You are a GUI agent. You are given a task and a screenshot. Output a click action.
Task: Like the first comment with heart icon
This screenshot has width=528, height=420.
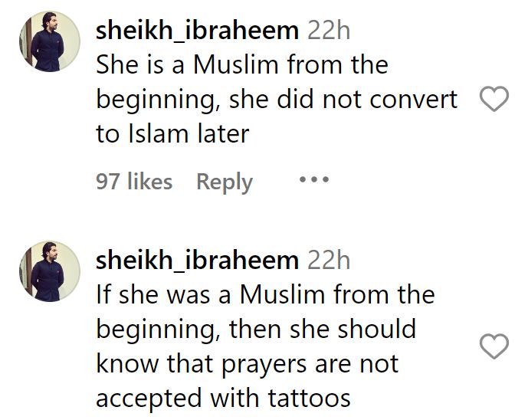click(494, 99)
